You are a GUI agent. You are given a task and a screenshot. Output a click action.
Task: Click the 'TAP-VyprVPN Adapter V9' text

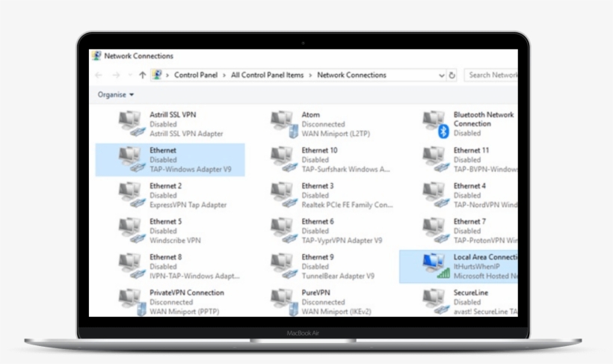point(342,241)
